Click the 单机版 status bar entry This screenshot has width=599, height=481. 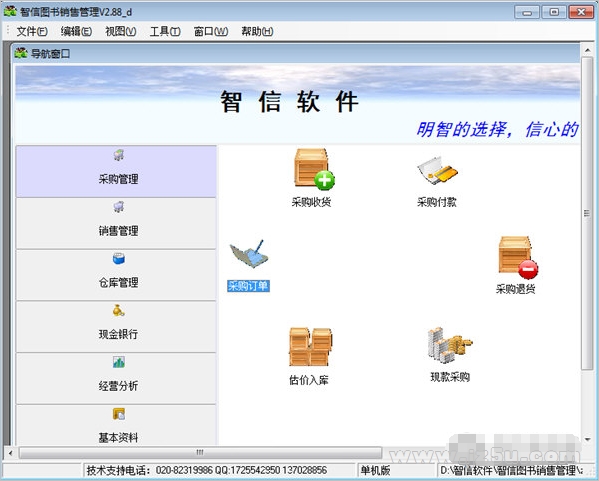point(375,470)
